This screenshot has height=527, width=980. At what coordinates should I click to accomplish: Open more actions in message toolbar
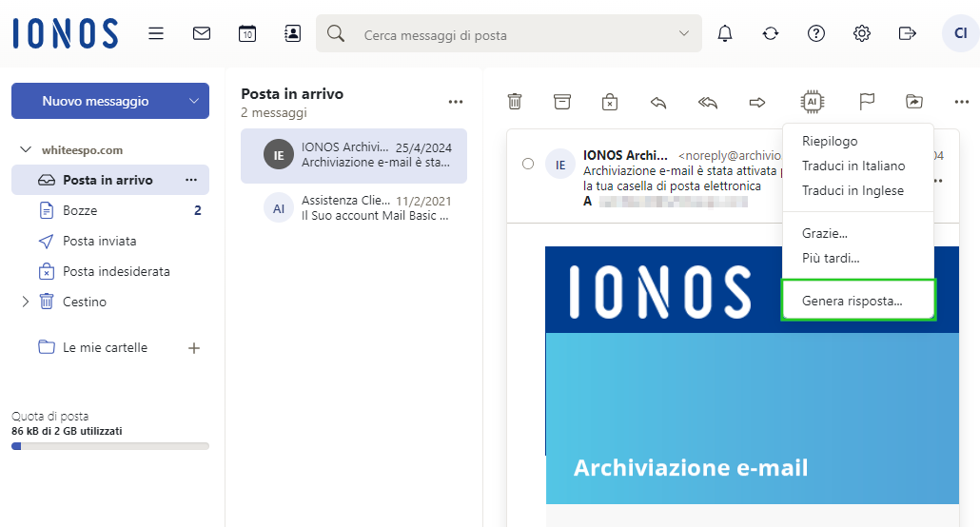tap(961, 101)
